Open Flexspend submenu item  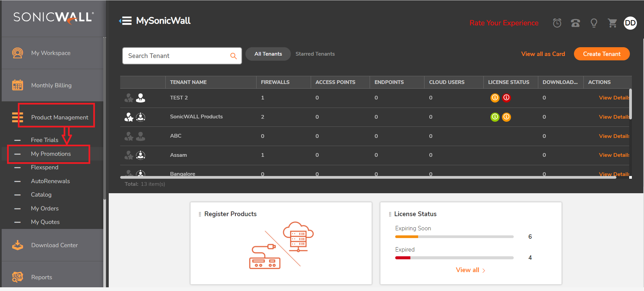[x=44, y=167]
